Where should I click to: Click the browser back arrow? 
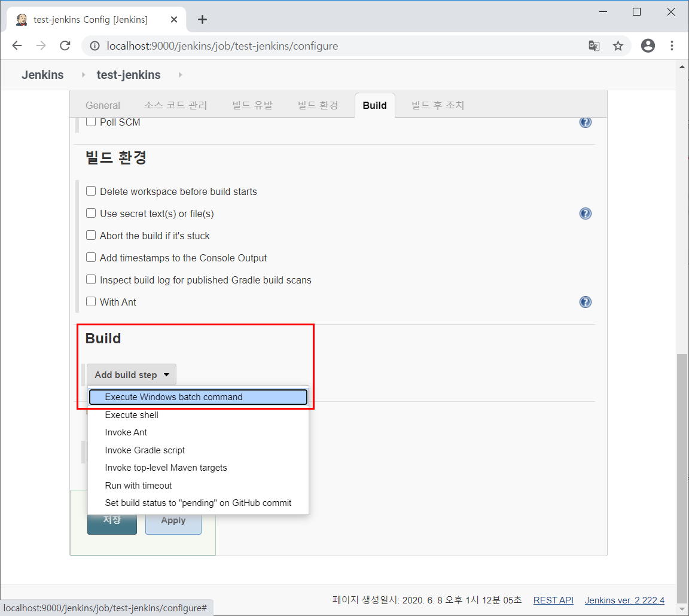tap(17, 45)
